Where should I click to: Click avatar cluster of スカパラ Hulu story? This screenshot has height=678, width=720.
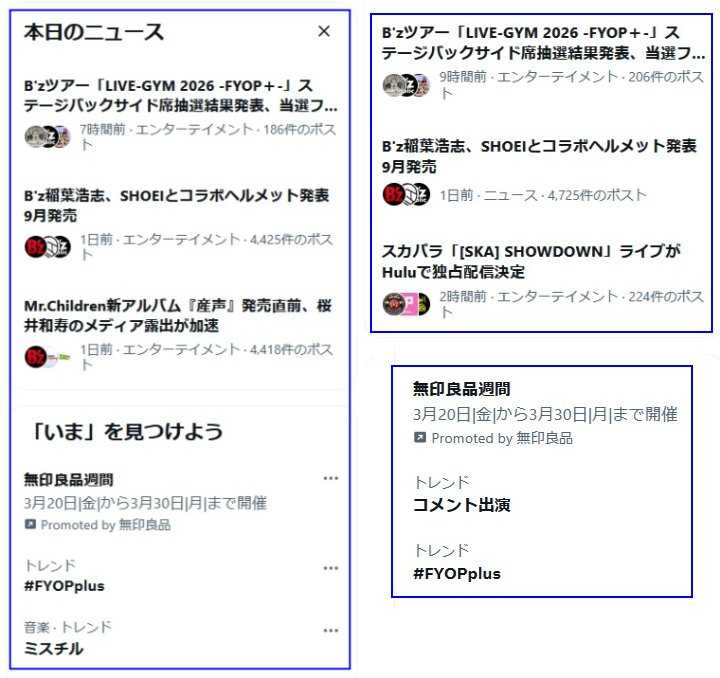coord(406,303)
